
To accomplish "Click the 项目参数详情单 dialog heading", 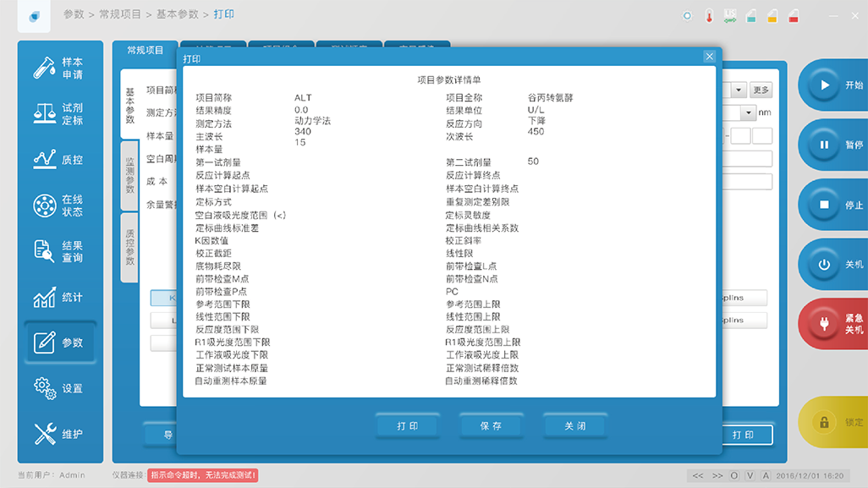I will [449, 80].
